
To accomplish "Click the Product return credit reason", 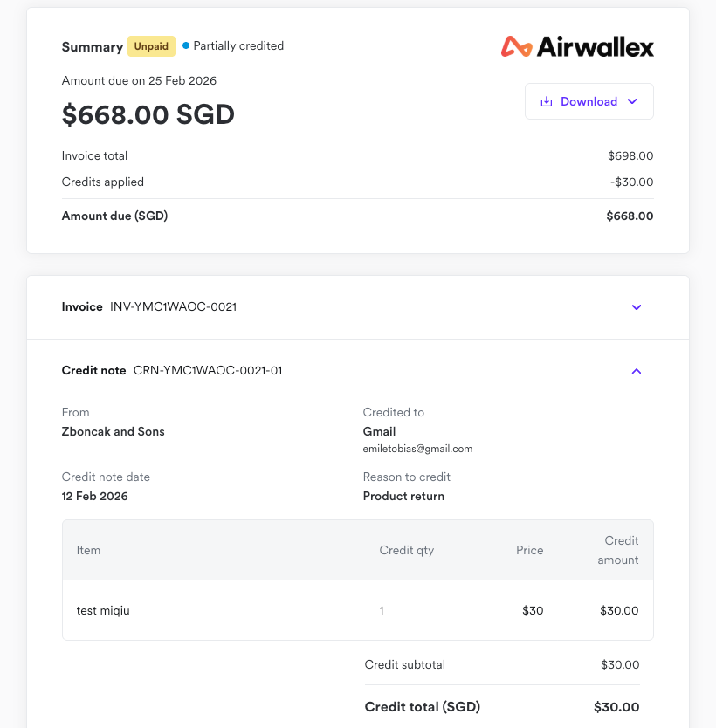I will [403, 496].
